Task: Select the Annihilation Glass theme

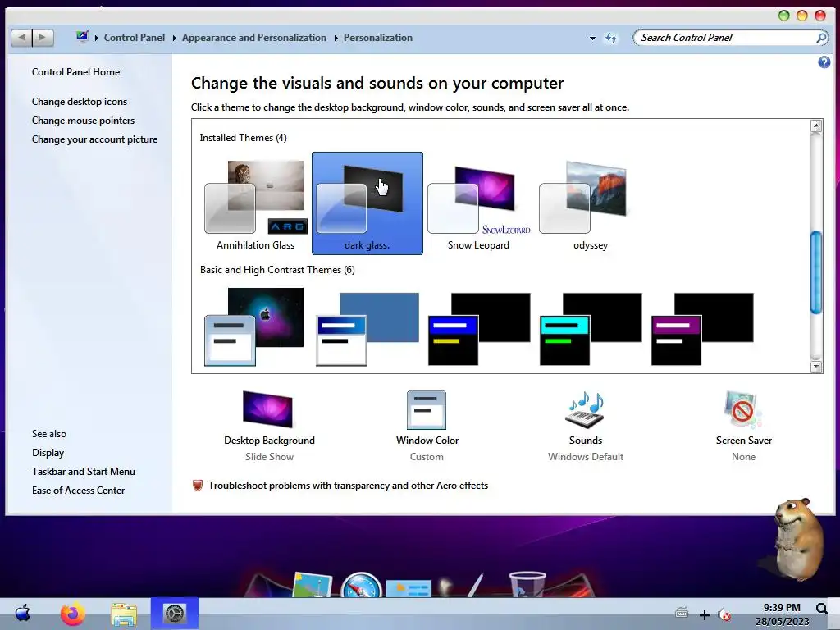Action: point(256,203)
